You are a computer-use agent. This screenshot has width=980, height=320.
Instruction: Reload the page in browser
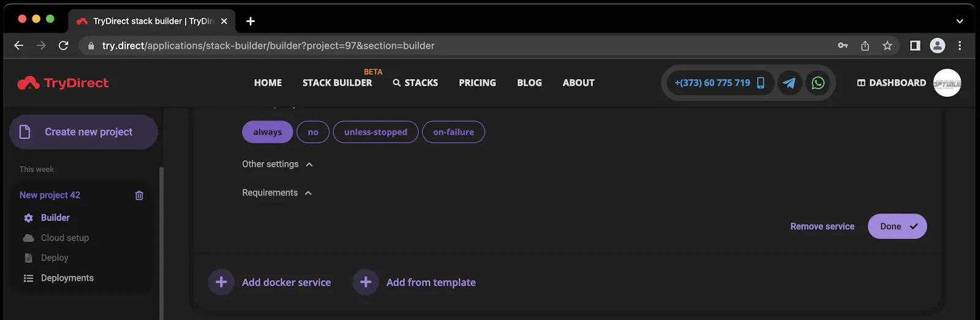(x=63, y=45)
